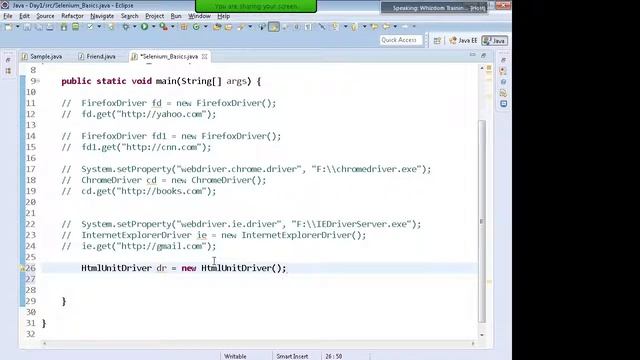Click the "26 : 50" cursor position status

(333, 356)
